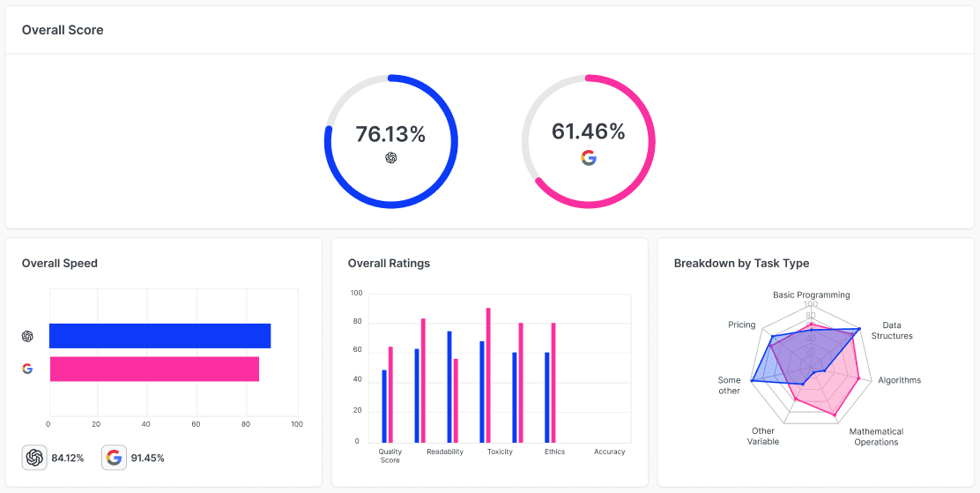
Task: Click the blue data point at Some other
Action: coord(753,380)
